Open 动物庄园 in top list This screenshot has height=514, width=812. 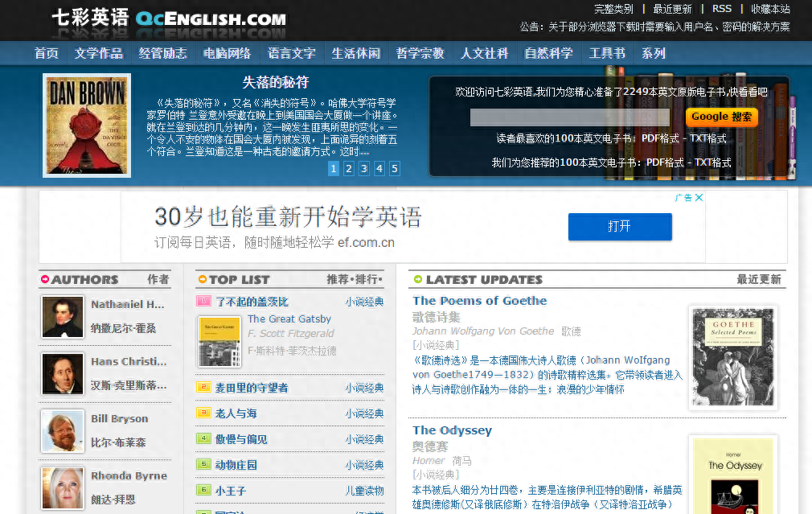tap(236, 465)
